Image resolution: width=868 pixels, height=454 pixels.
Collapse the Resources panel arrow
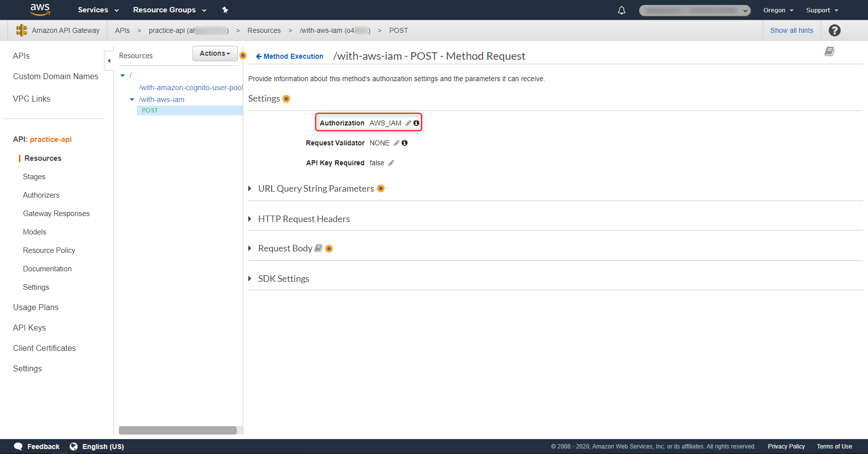coord(109,61)
